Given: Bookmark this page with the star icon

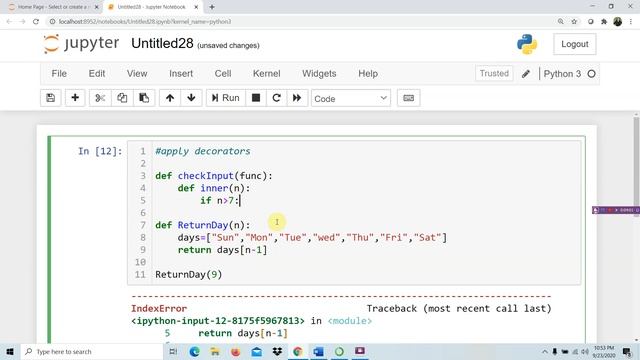Looking at the screenshot, I should click(x=574, y=22).
